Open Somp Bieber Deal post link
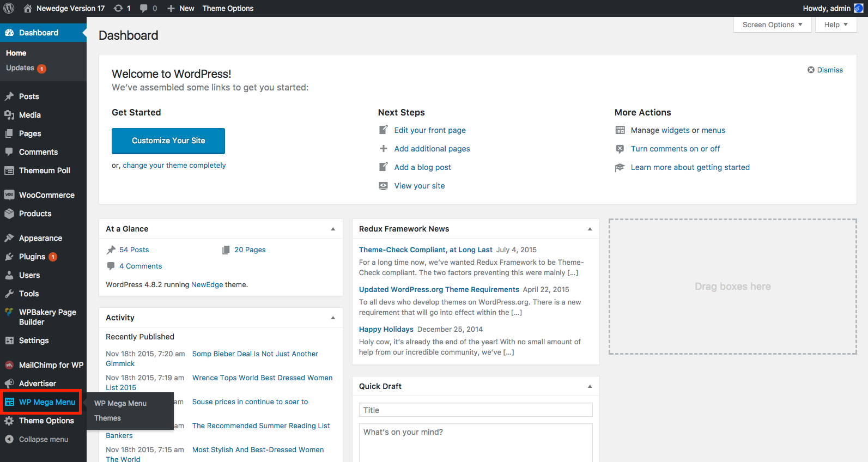 tap(255, 354)
